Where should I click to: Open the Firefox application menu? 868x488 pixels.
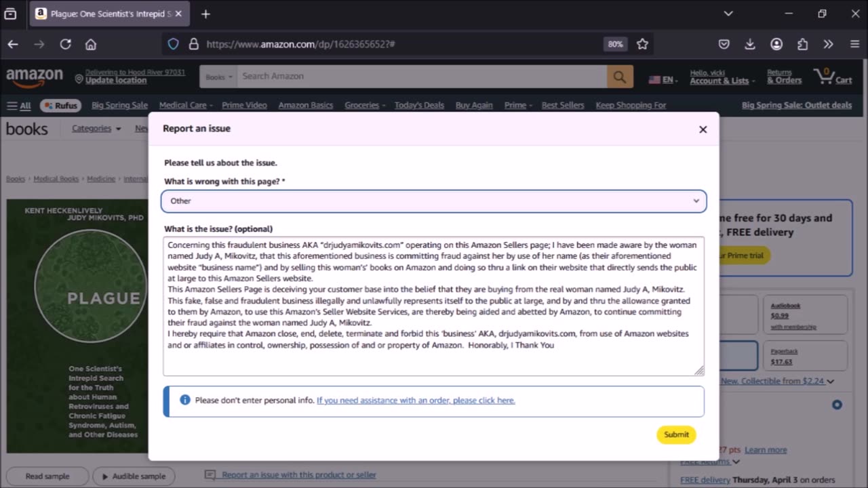click(854, 44)
